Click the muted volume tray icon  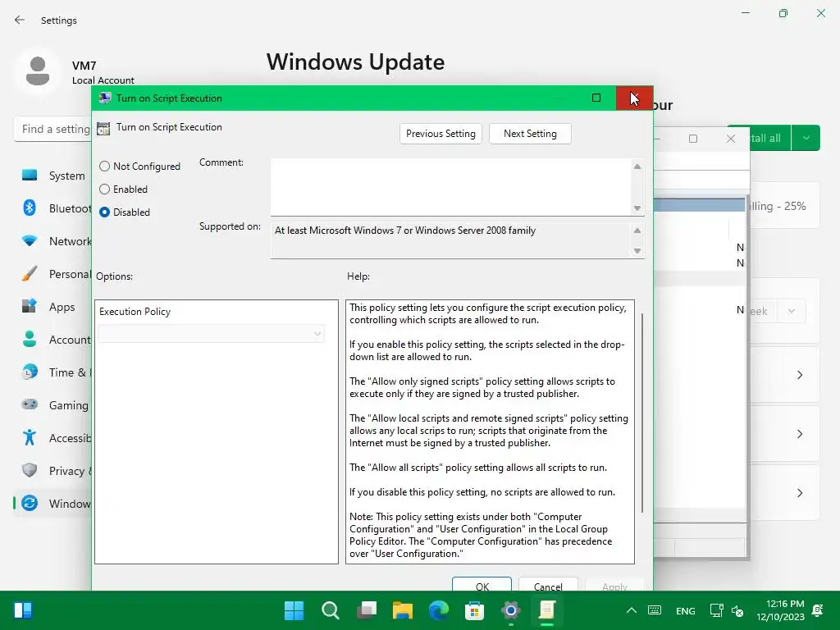[737, 610]
